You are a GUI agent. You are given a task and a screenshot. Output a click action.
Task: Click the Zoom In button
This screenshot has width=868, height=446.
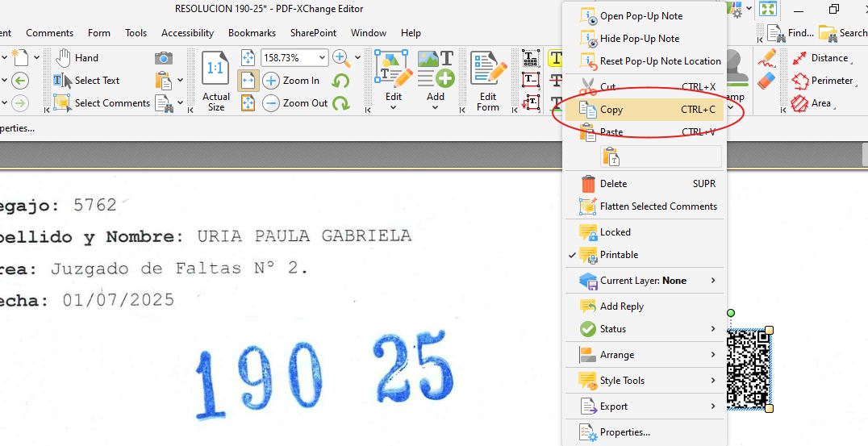click(x=291, y=81)
